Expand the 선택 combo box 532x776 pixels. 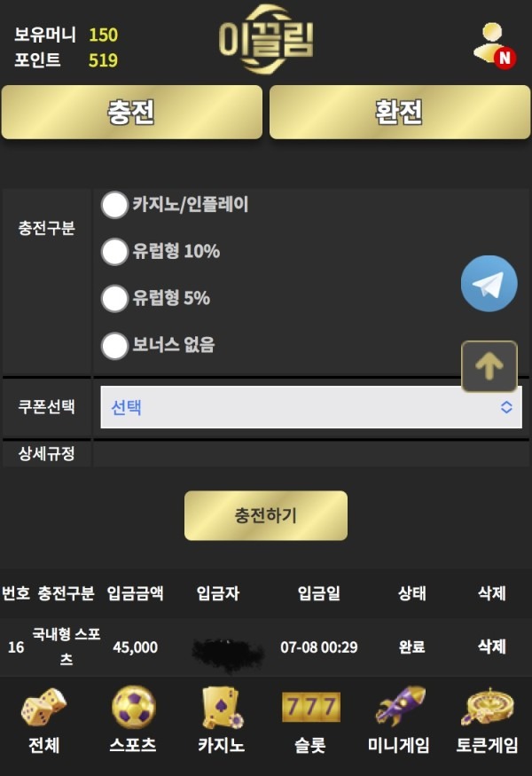pyautogui.click(x=311, y=407)
